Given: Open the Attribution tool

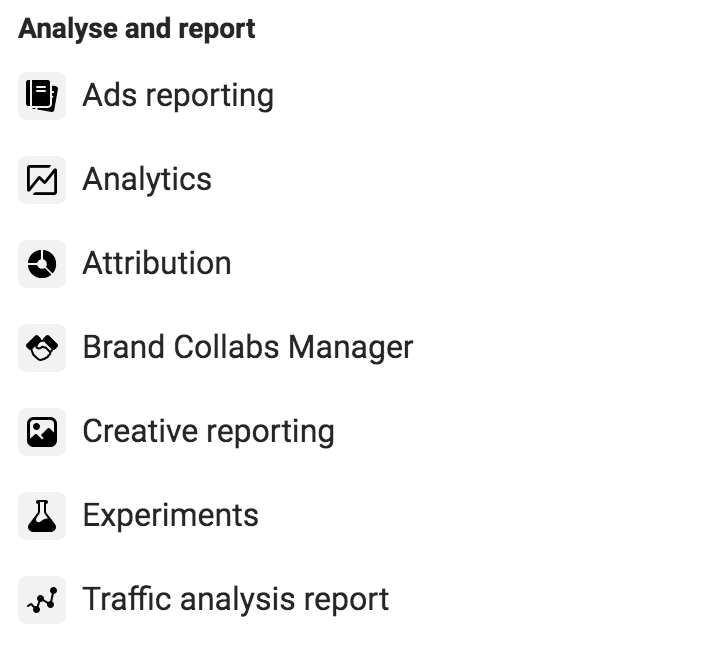Looking at the screenshot, I should (x=156, y=264).
